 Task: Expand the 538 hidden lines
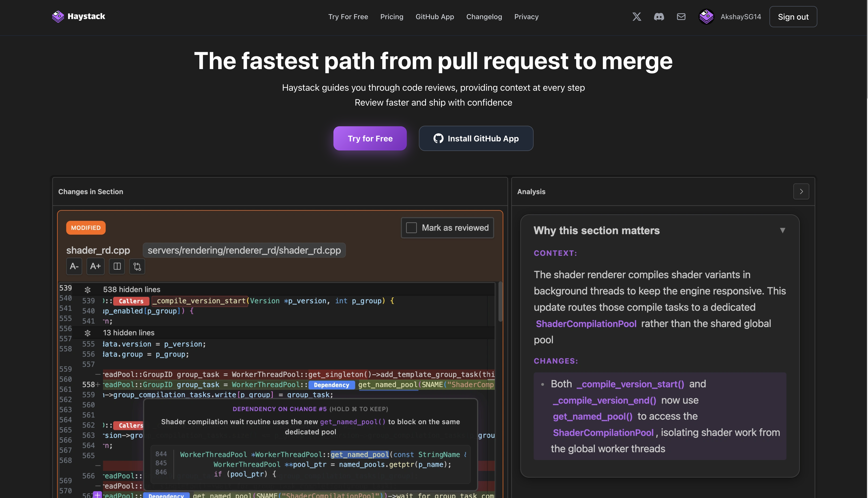[87, 290]
